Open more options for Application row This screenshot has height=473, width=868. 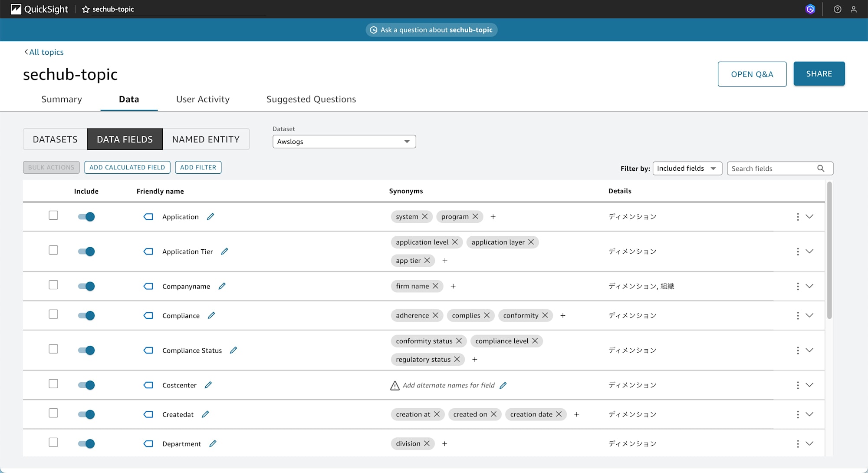[x=798, y=216]
